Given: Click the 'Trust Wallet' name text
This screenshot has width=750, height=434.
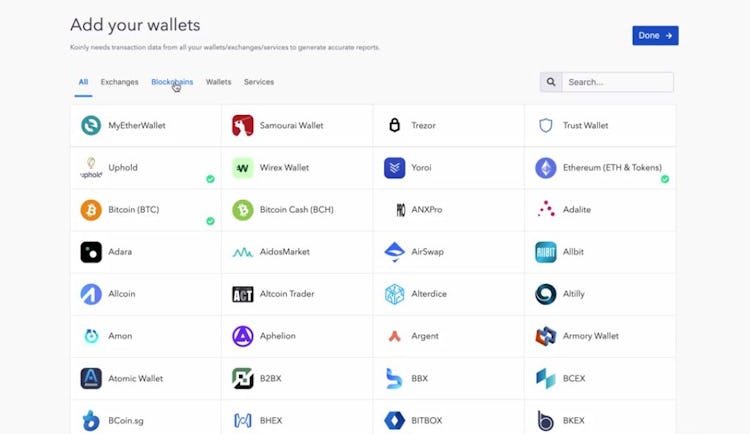Looking at the screenshot, I should tap(585, 125).
